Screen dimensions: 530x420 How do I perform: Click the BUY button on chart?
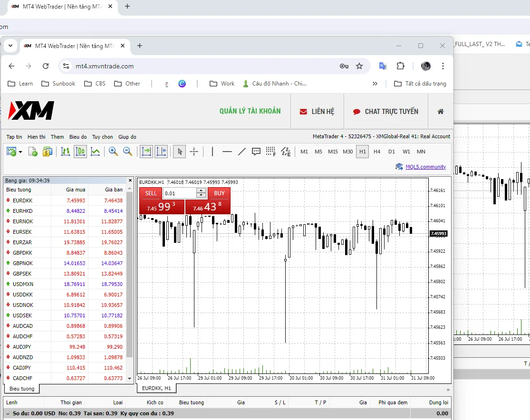pyautogui.click(x=219, y=193)
